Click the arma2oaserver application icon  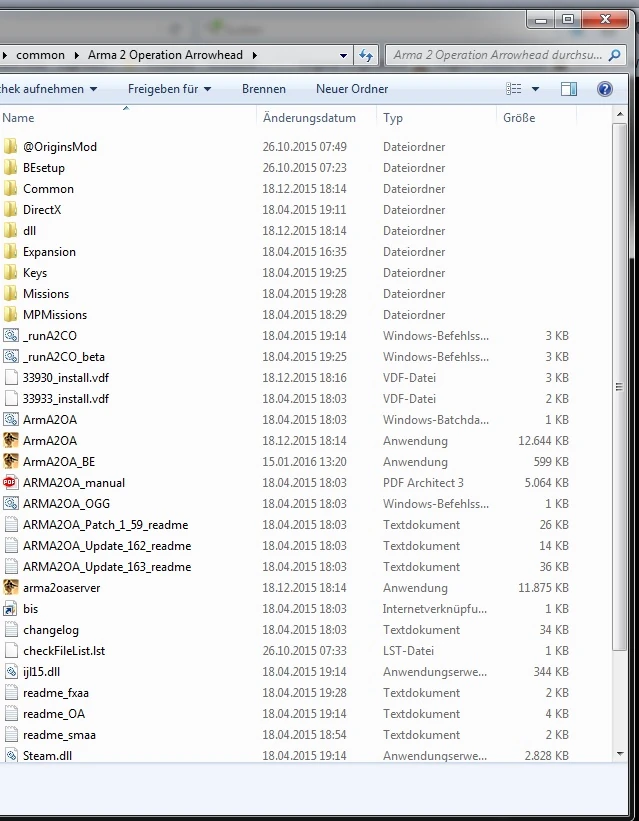tap(10, 587)
